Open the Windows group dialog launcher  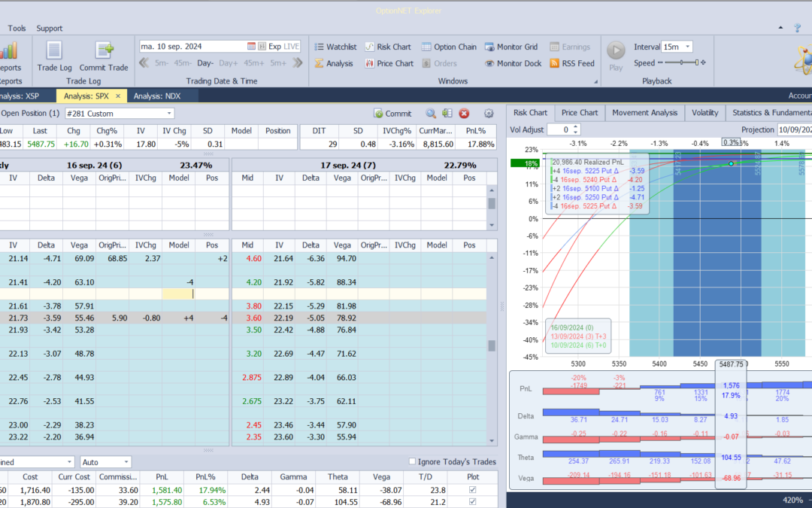[x=595, y=81]
